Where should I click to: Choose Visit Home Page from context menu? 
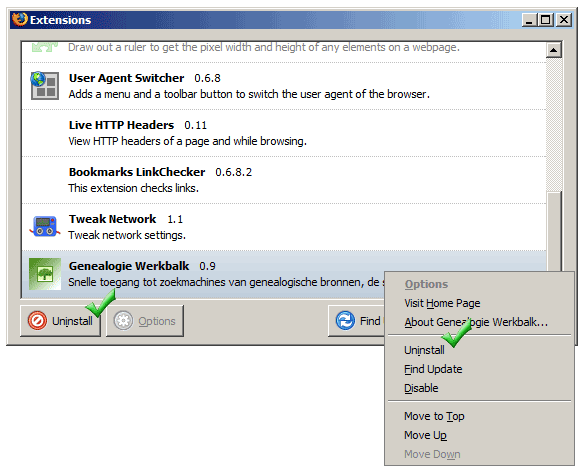coord(442,303)
